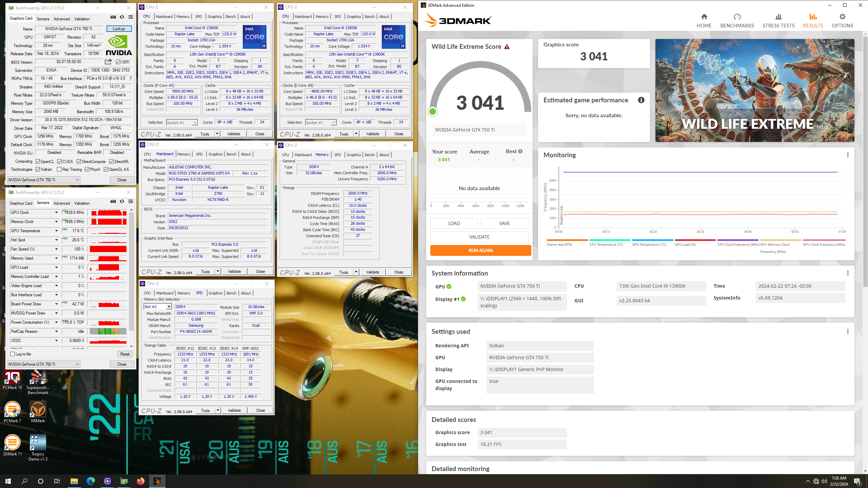Click bus interface question mark in GPU-Z
Image resolution: width=868 pixels, height=488 pixels.
[131, 78]
